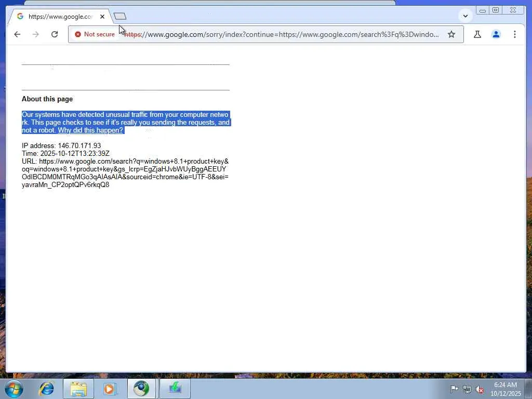Bookmark this page with the star icon

451,34
